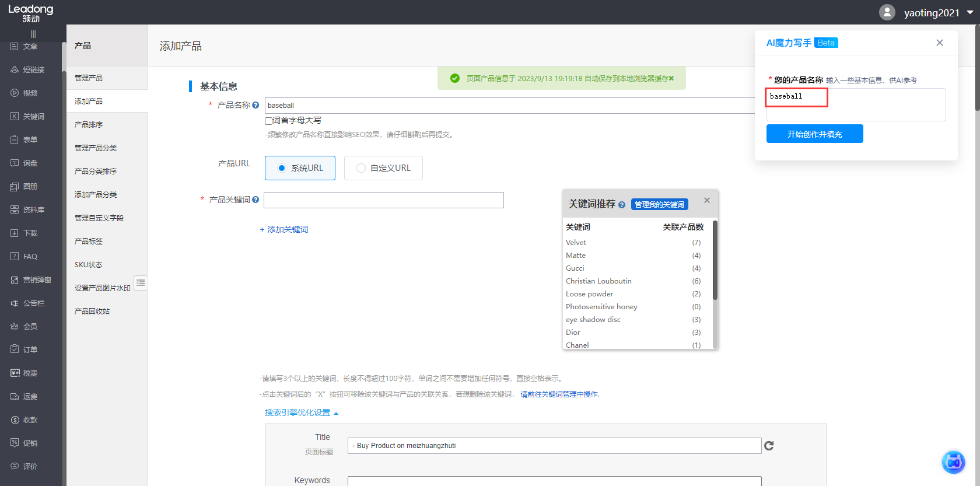Click the 添加关键词 link
Screen dimensions: 980x486
[284, 229]
